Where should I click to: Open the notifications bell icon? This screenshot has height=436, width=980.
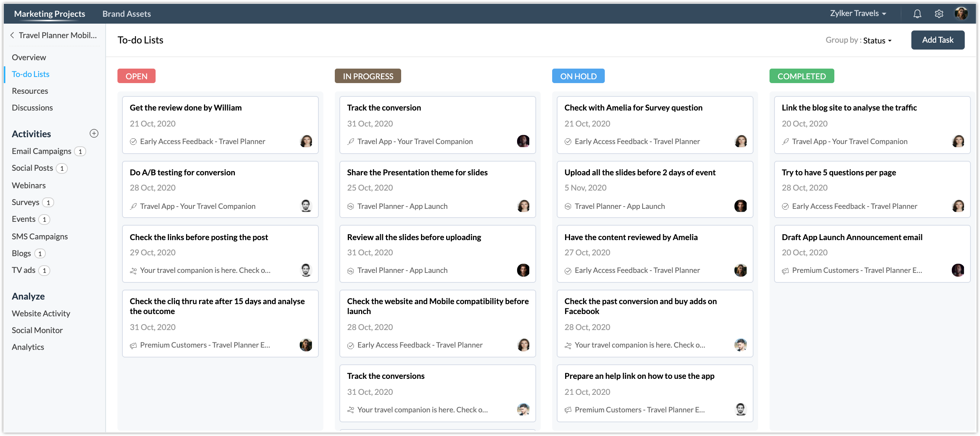pos(917,14)
